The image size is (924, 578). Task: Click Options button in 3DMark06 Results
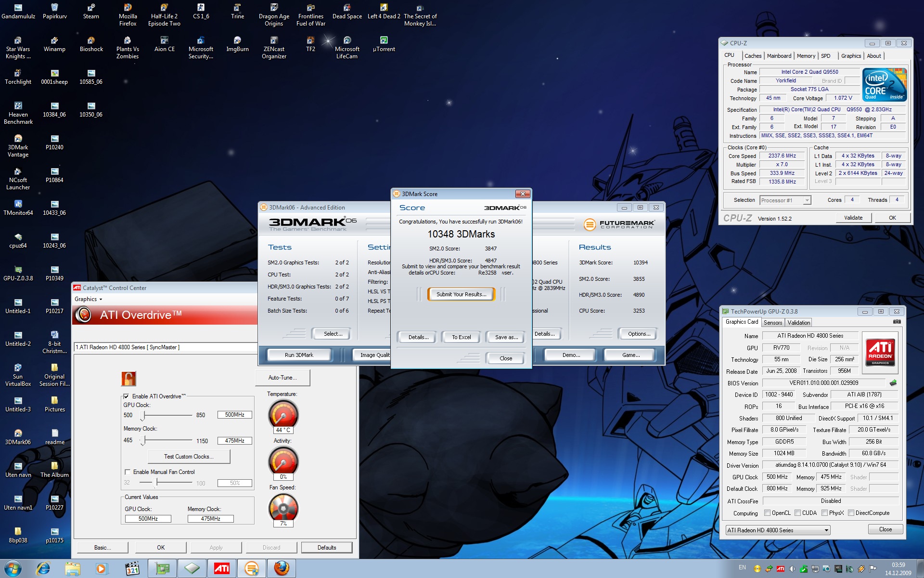coord(639,334)
